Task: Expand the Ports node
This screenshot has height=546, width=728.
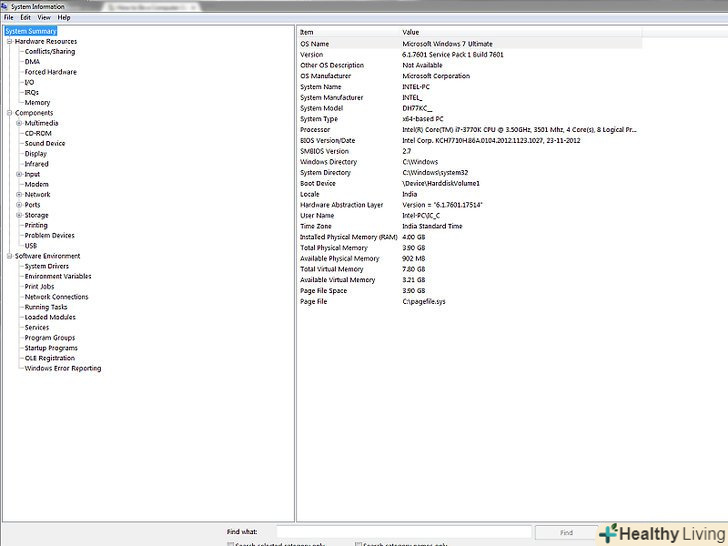Action: (19, 205)
